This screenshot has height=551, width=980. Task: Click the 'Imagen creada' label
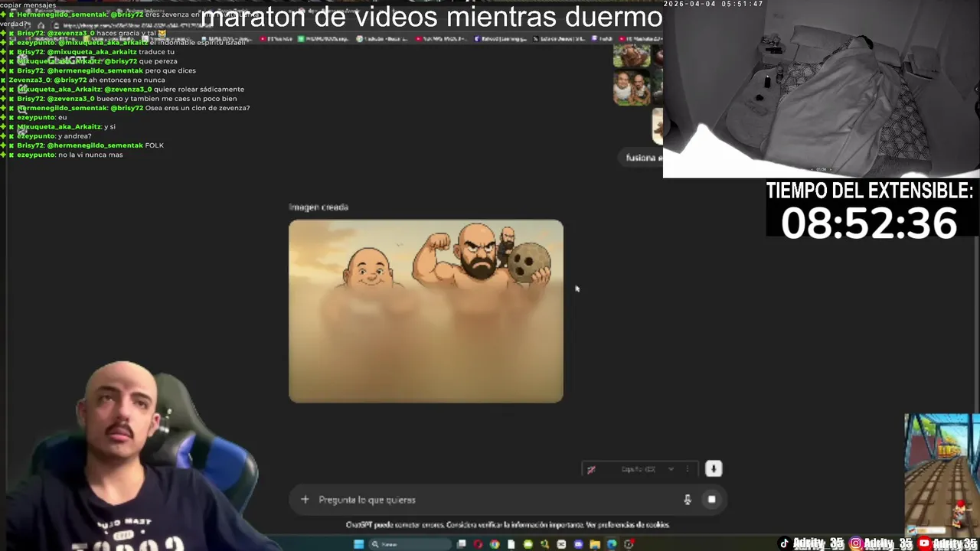(318, 207)
